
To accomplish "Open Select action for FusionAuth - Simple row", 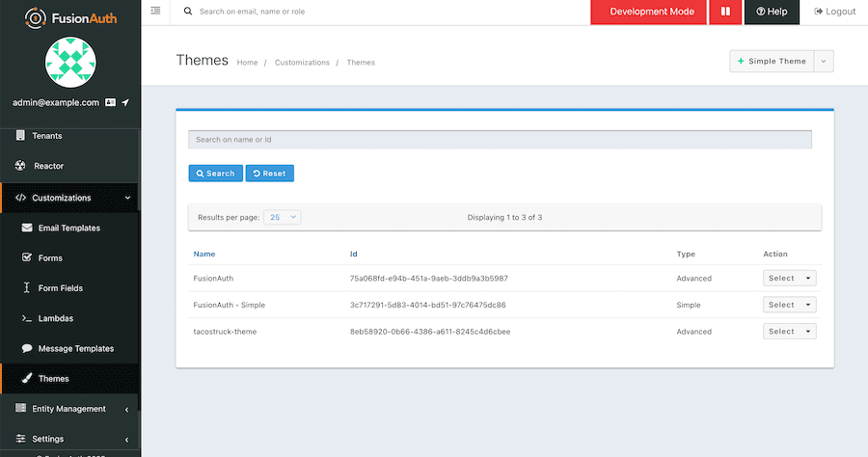I will click(x=789, y=305).
